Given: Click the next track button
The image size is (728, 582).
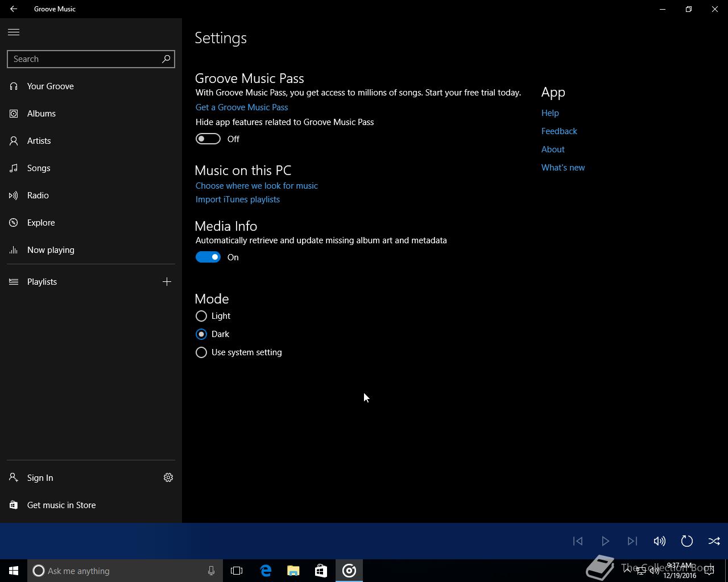Looking at the screenshot, I should (x=632, y=541).
